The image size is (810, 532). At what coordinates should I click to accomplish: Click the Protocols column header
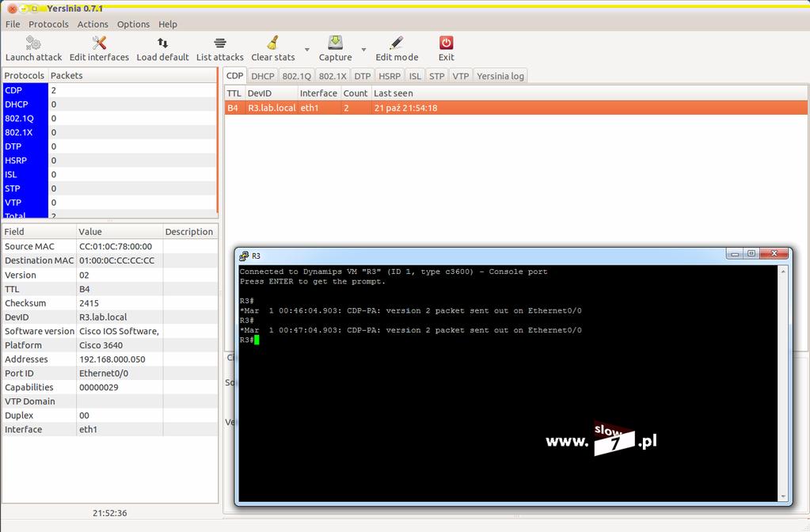click(x=25, y=75)
